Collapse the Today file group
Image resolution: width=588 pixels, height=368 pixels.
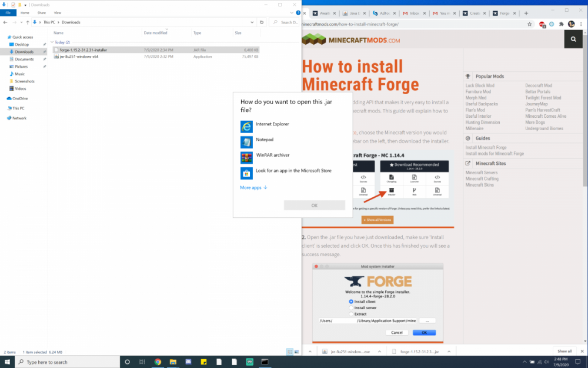52,42
